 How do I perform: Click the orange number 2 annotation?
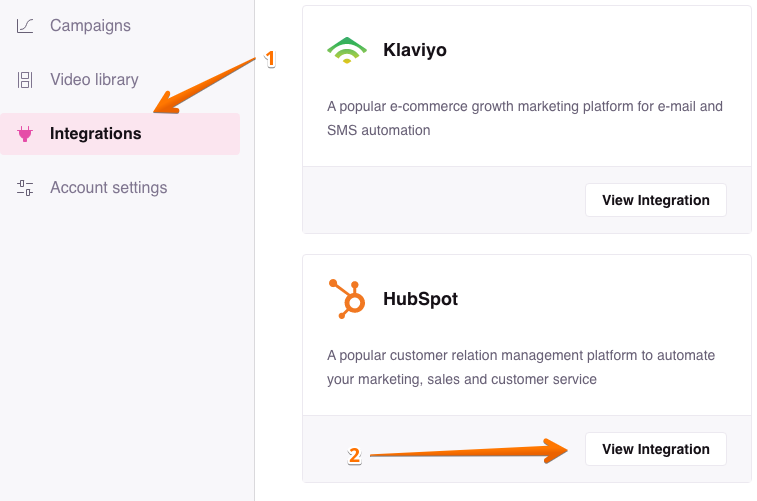pos(354,456)
